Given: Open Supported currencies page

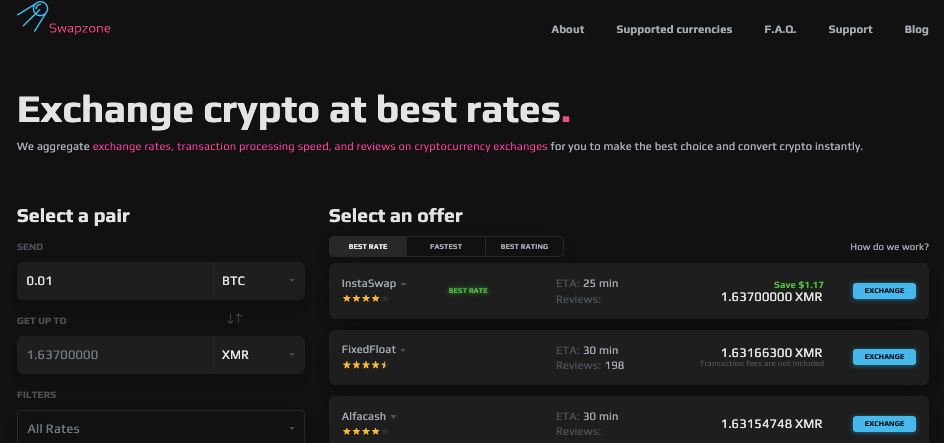Looking at the screenshot, I should [x=674, y=29].
